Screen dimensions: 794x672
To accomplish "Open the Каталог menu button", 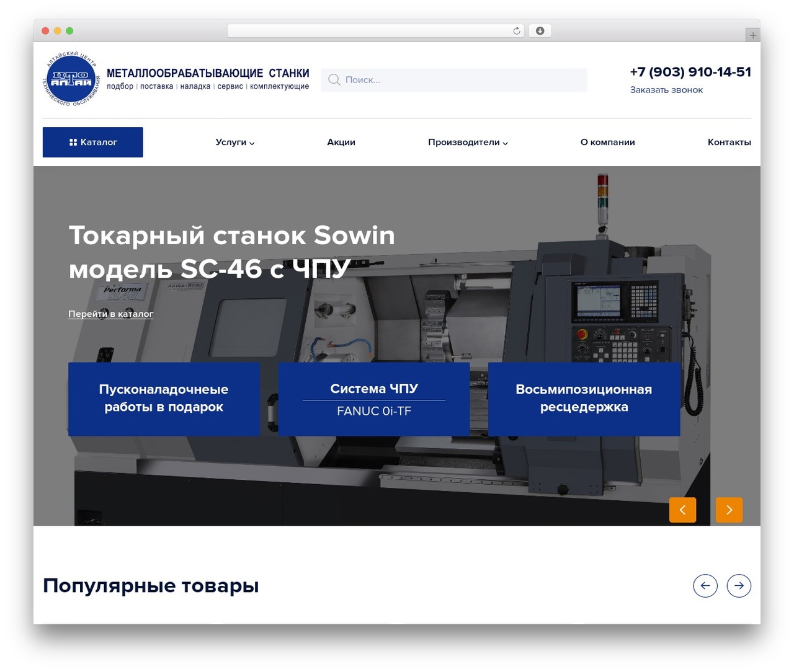I will [93, 142].
